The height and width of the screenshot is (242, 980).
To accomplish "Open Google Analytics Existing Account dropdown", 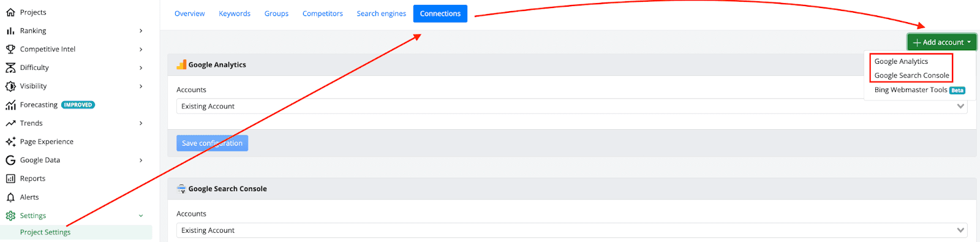I will [x=572, y=106].
